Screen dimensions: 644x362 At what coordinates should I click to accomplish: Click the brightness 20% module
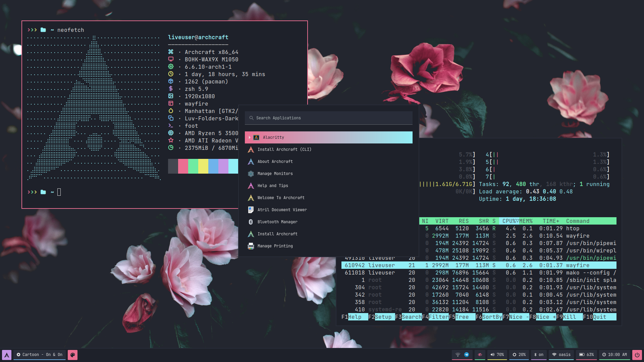click(519, 355)
